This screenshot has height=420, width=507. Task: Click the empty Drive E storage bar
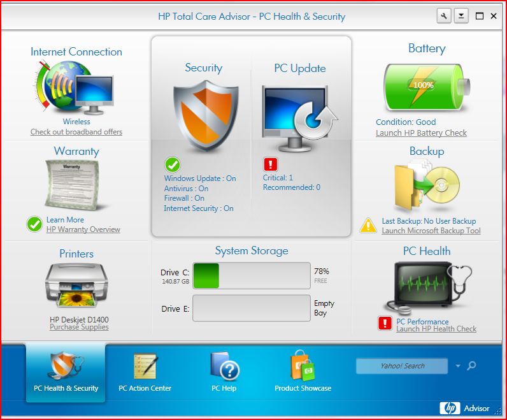(252, 308)
